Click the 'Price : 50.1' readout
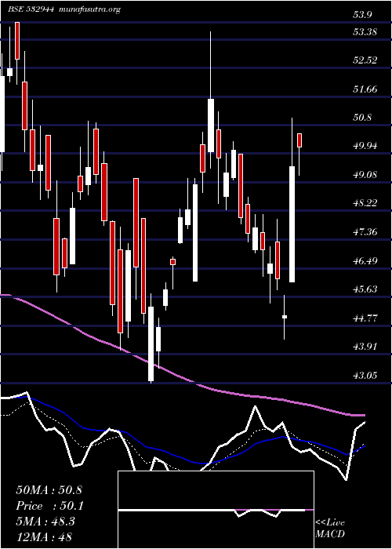 pyautogui.click(x=50, y=506)
